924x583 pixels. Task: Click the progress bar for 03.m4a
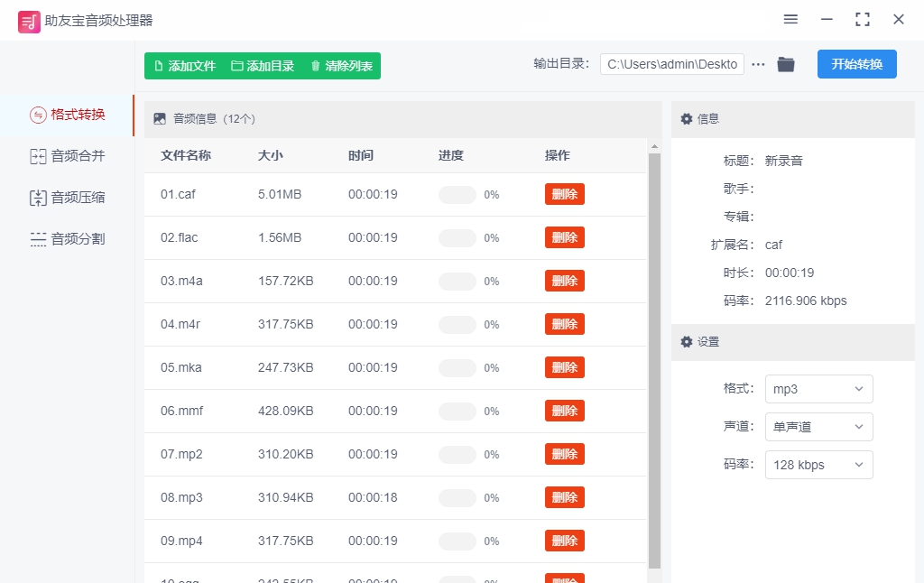pos(457,282)
